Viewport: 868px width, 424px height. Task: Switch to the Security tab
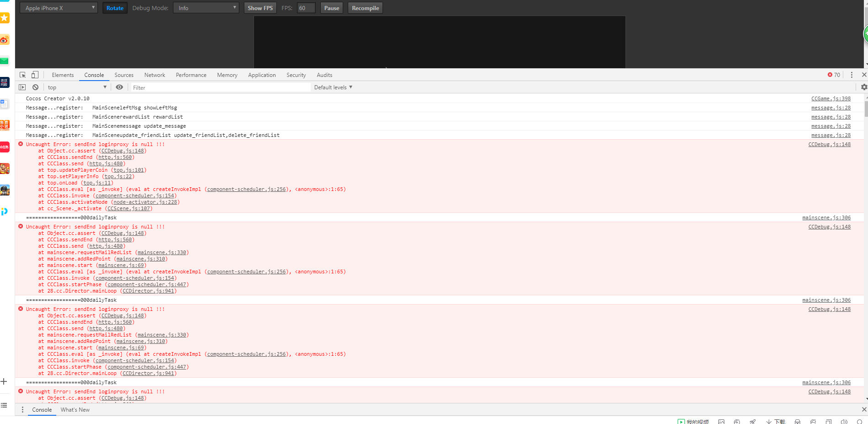tap(296, 75)
